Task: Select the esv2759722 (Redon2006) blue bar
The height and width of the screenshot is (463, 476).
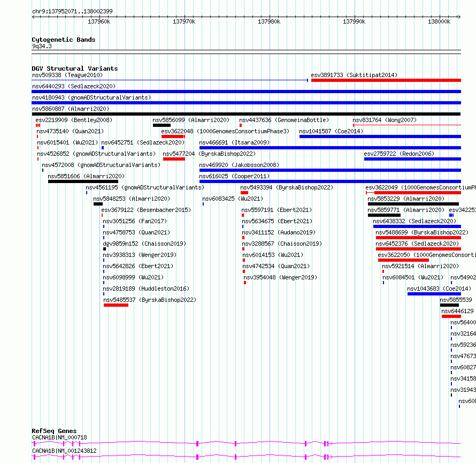Action: coord(412,159)
